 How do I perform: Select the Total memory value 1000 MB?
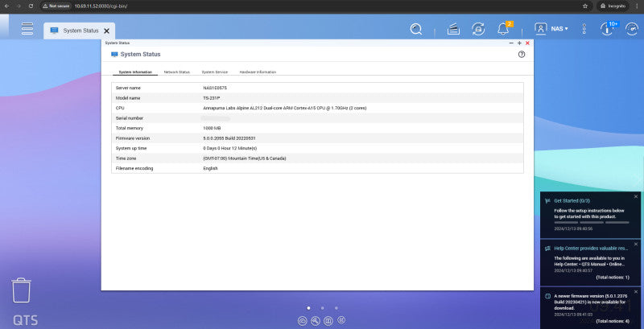pos(212,128)
